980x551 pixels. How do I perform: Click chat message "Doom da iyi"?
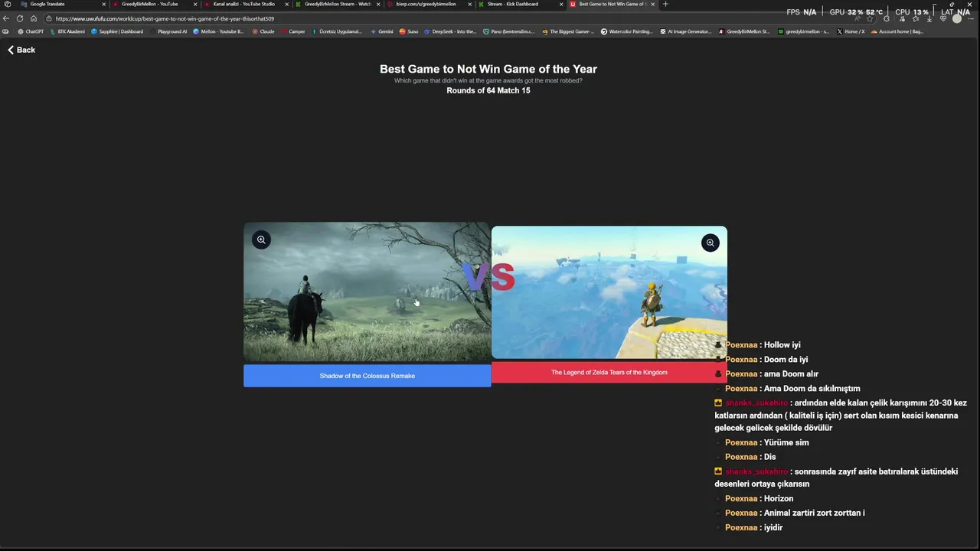point(786,360)
